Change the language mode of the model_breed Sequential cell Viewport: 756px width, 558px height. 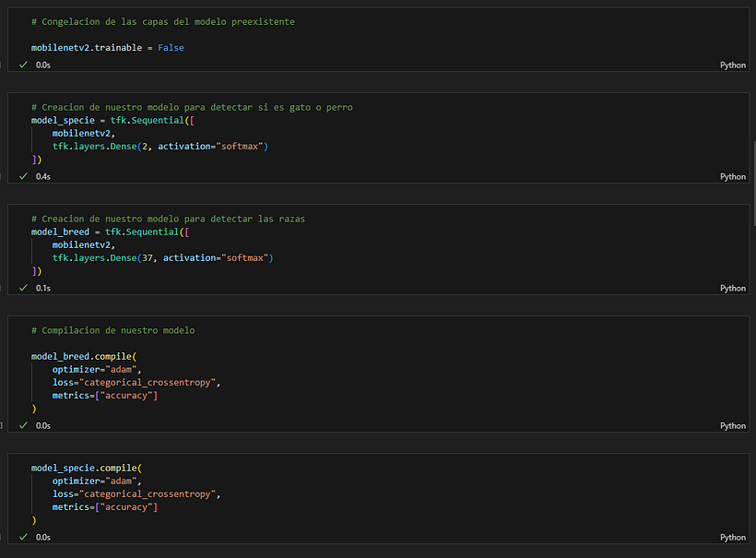click(x=732, y=288)
